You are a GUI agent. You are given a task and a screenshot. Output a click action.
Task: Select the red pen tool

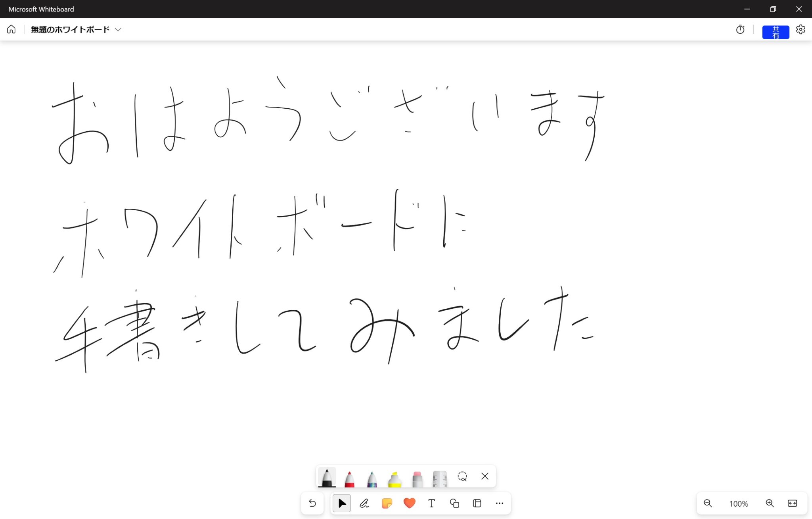[349, 478]
